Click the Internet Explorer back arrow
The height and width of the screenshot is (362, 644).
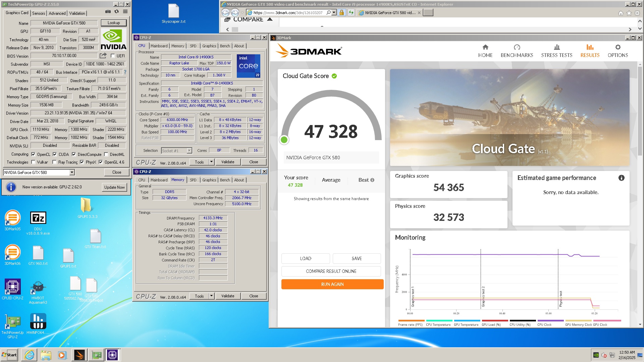(225, 13)
